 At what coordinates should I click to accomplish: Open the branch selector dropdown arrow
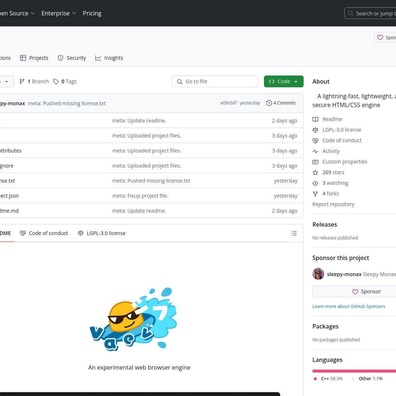6,82
